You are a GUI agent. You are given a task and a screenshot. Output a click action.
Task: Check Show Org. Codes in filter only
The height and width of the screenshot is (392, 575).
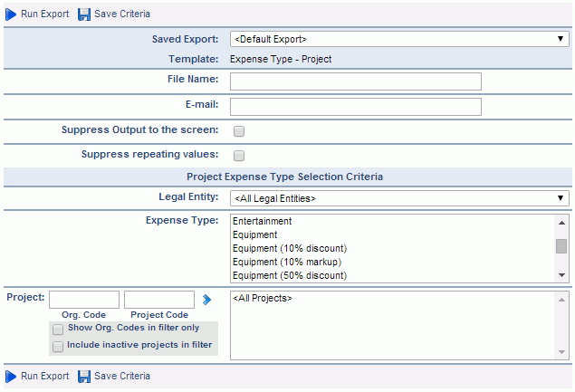[x=58, y=330]
